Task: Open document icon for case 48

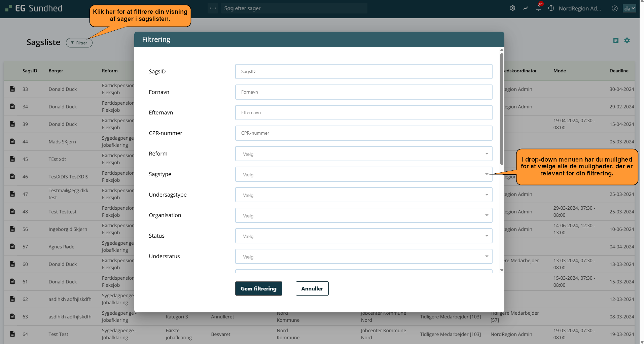Action: 12,211
